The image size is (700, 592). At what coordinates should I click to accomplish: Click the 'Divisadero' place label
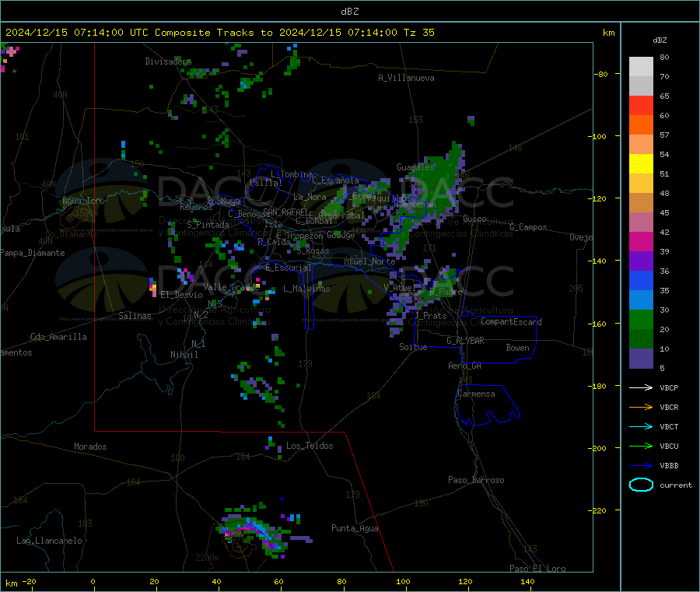point(168,61)
